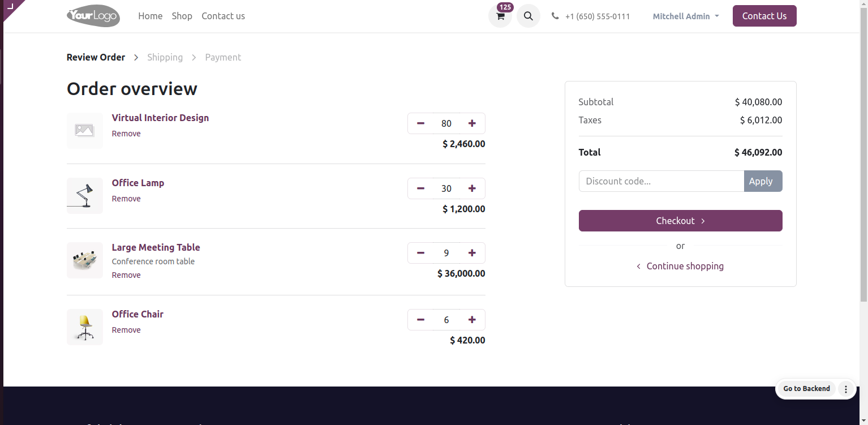Image resolution: width=868 pixels, height=425 pixels.
Task: Increase Large Meeting Table quantity
Action: [x=472, y=253]
